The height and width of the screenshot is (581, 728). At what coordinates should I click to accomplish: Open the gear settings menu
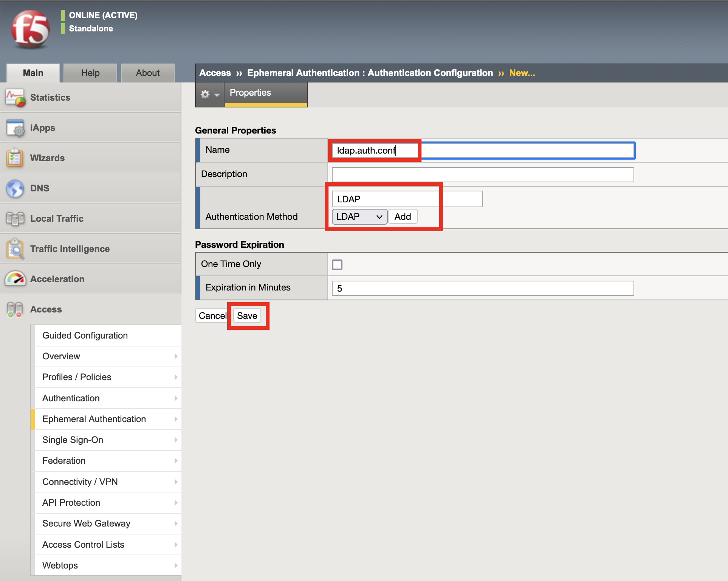tap(210, 94)
